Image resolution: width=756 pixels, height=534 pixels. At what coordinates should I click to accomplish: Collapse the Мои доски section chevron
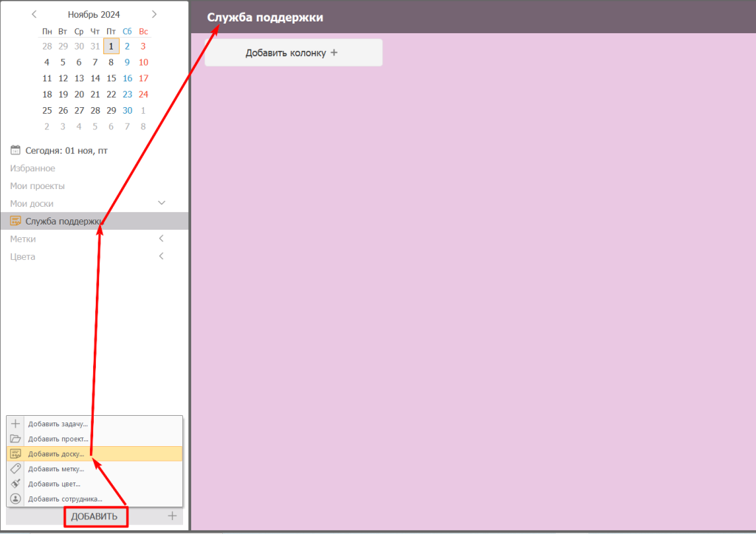pos(162,203)
